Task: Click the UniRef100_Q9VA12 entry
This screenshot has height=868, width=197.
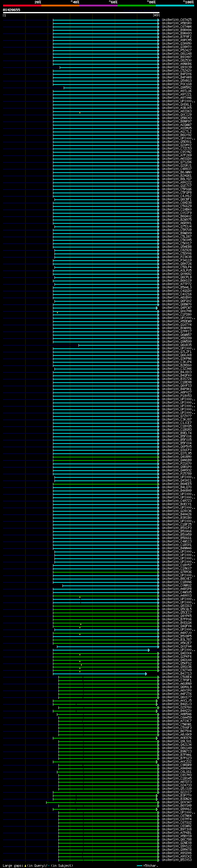Action: point(177,809)
